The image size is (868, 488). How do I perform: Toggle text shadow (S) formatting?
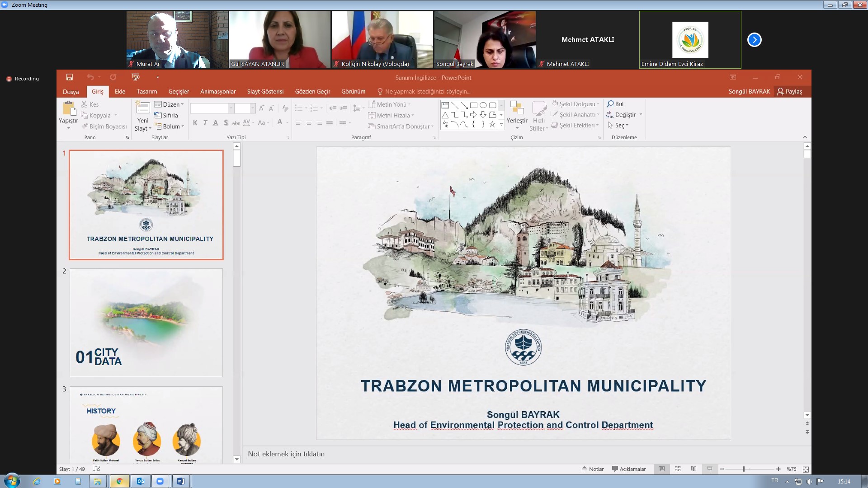coord(226,122)
